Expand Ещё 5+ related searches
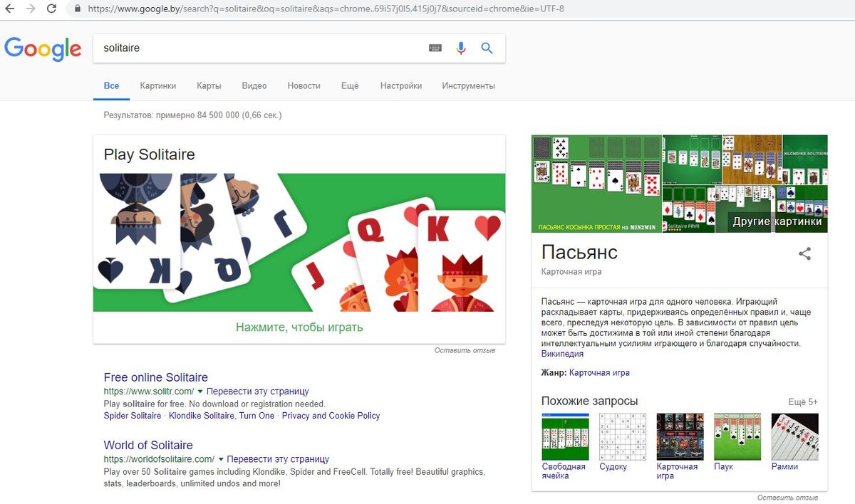855x504 pixels. coord(803,402)
